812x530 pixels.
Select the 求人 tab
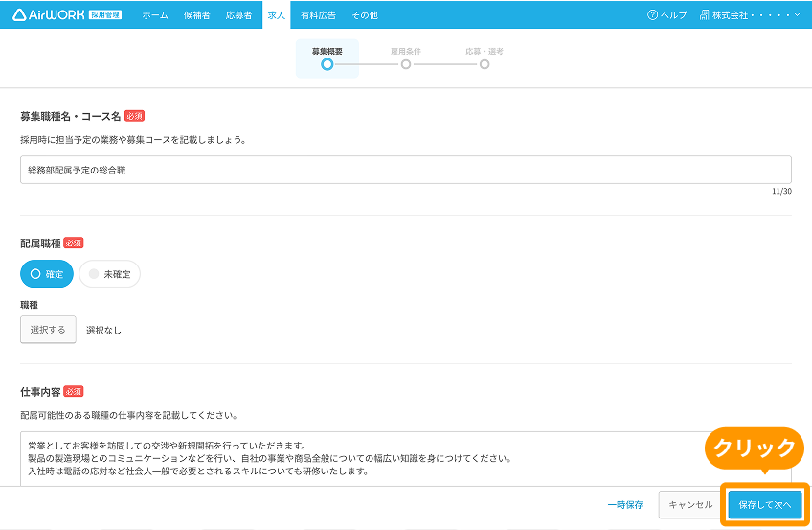277,15
